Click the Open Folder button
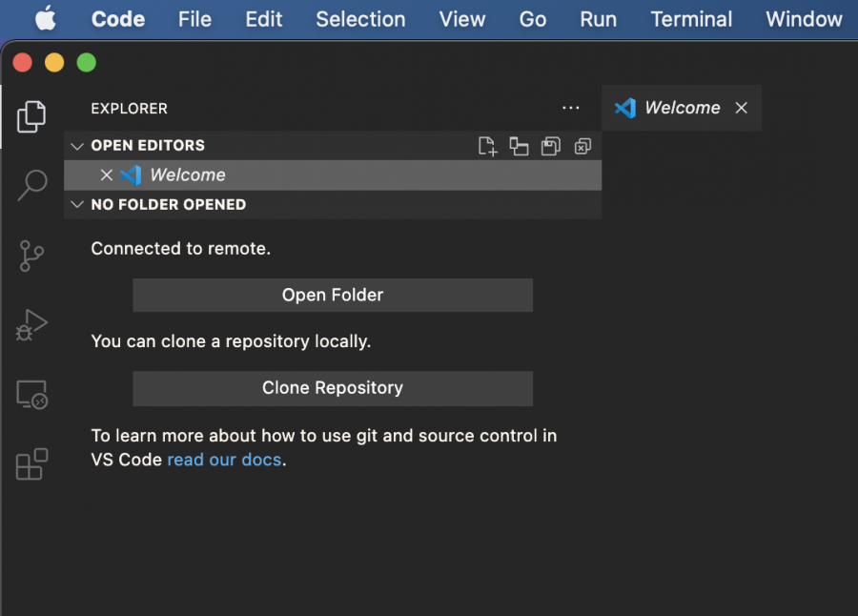The width and height of the screenshot is (858, 616). [332, 295]
